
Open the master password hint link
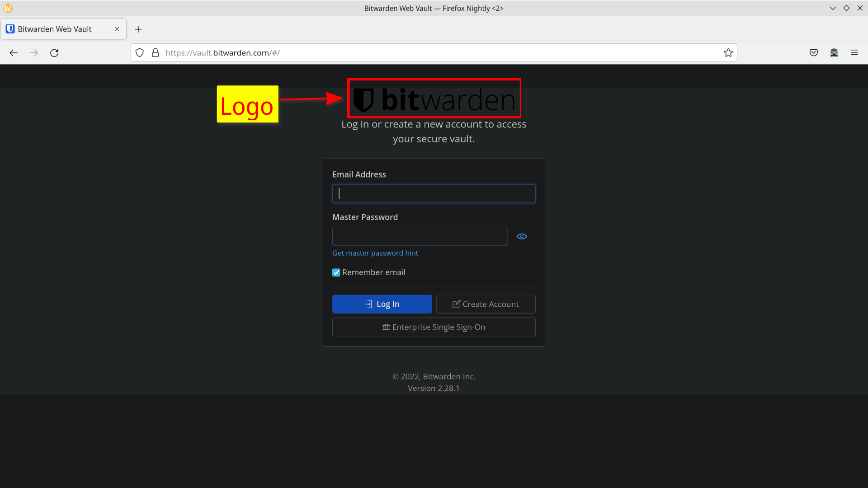pos(375,253)
